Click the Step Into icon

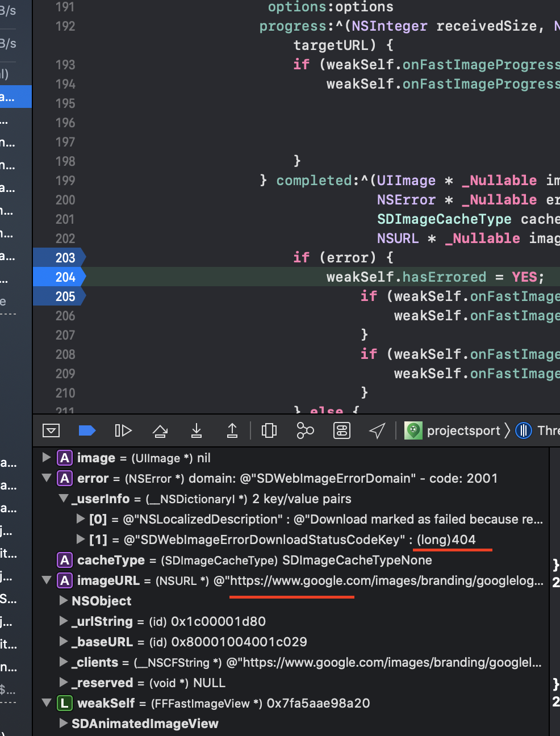[x=196, y=430]
